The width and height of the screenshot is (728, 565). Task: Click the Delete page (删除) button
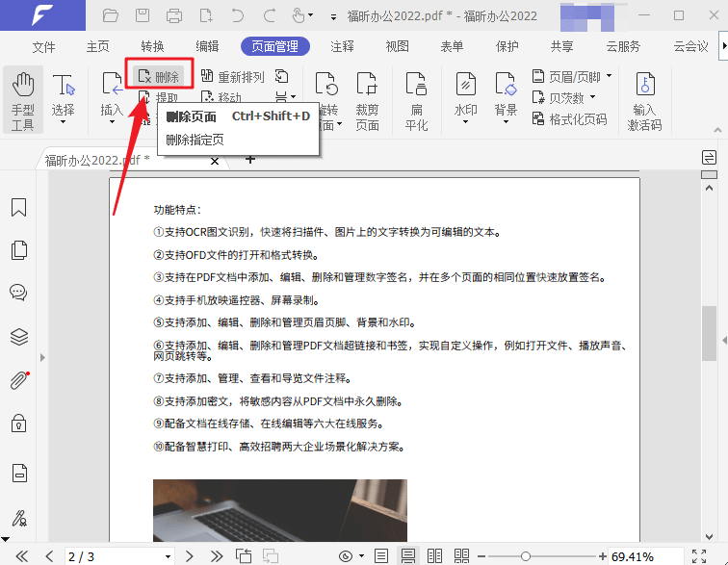(159, 76)
